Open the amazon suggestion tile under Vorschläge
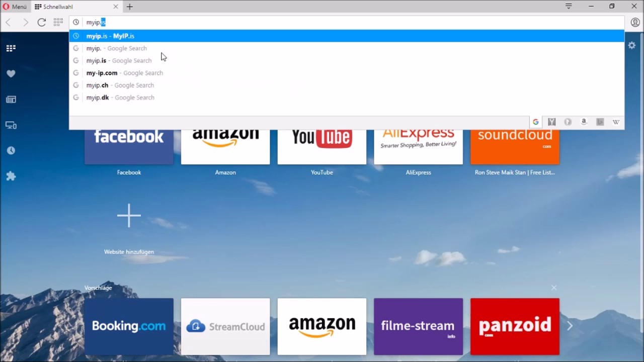 [322, 326]
